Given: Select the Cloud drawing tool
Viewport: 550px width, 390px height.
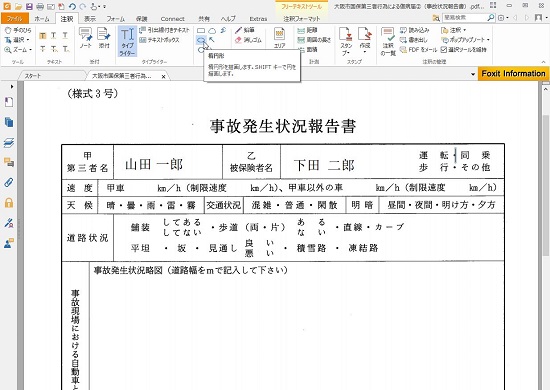Looking at the screenshot, I should [212, 31].
